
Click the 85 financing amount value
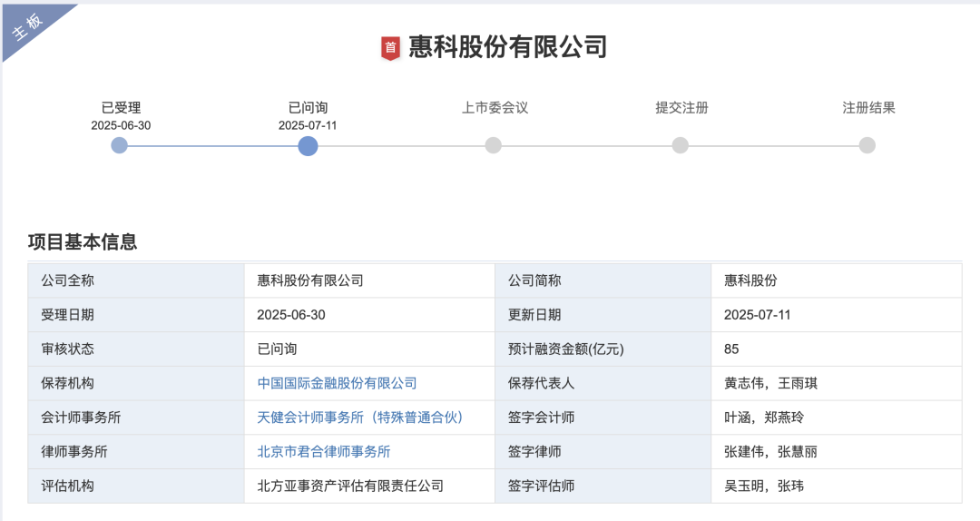[x=731, y=349]
